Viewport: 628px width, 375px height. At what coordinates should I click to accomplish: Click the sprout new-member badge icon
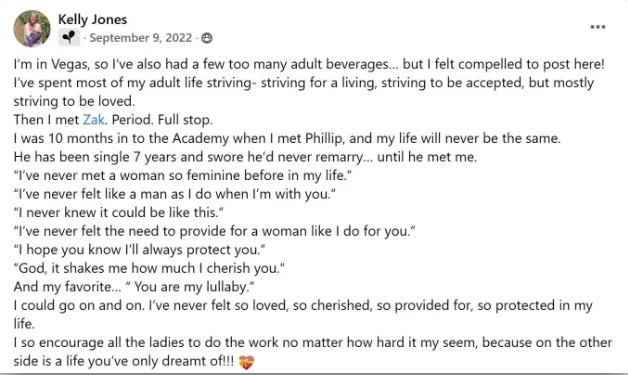(69, 38)
